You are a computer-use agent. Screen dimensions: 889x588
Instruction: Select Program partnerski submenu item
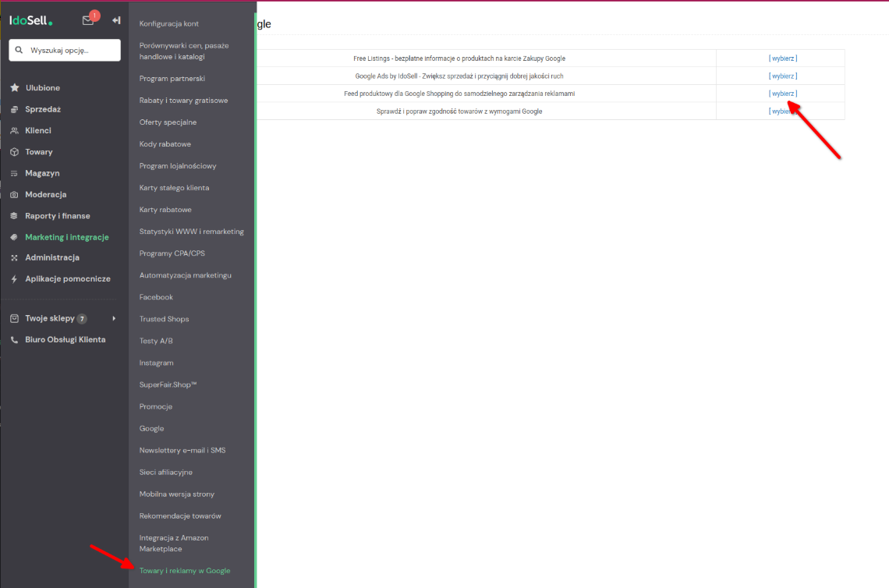(x=172, y=79)
